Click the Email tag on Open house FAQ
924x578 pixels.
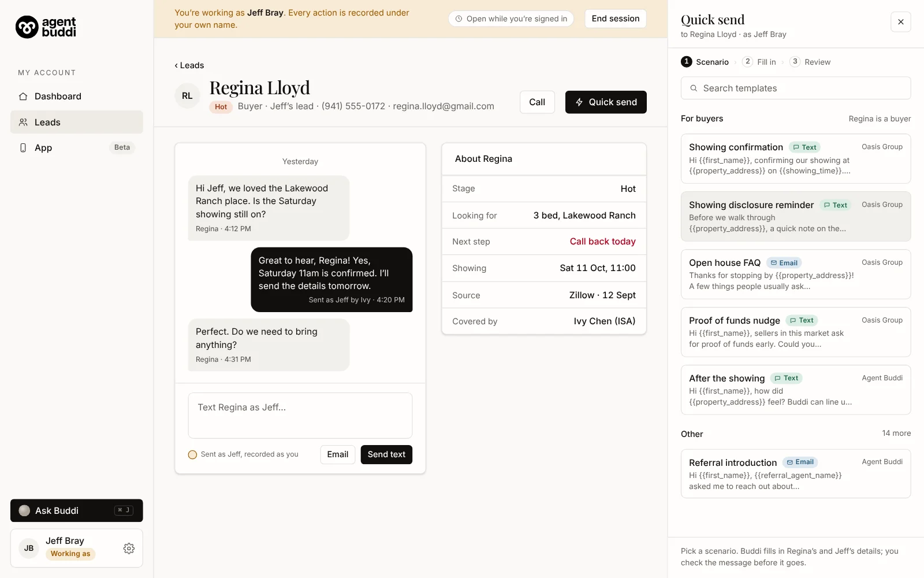click(784, 263)
